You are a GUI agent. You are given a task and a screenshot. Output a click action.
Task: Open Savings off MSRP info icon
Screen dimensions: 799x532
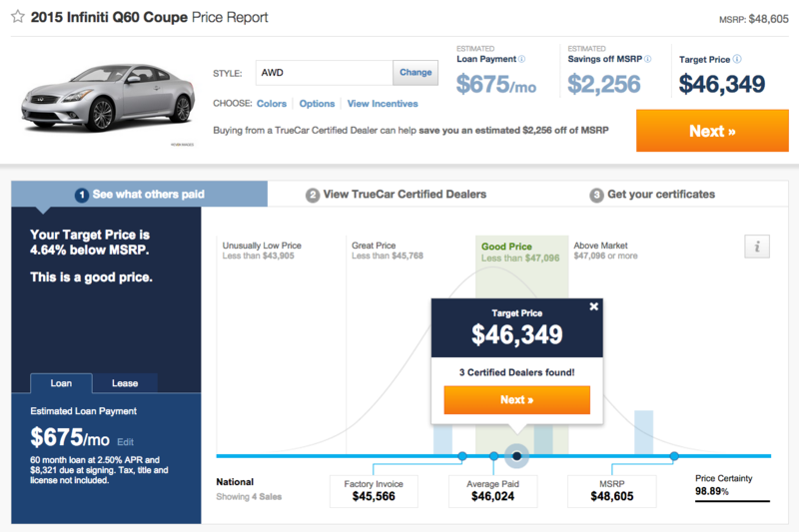click(x=647, y=59)
